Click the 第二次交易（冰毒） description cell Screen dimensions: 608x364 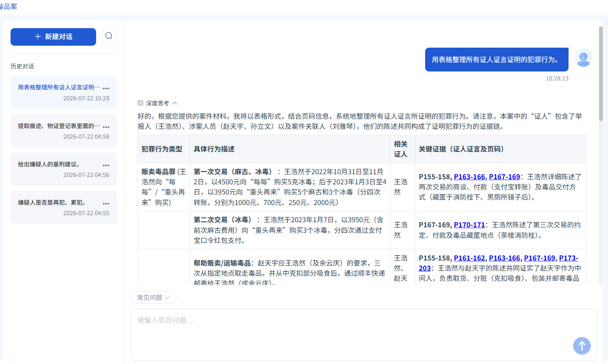290,230
